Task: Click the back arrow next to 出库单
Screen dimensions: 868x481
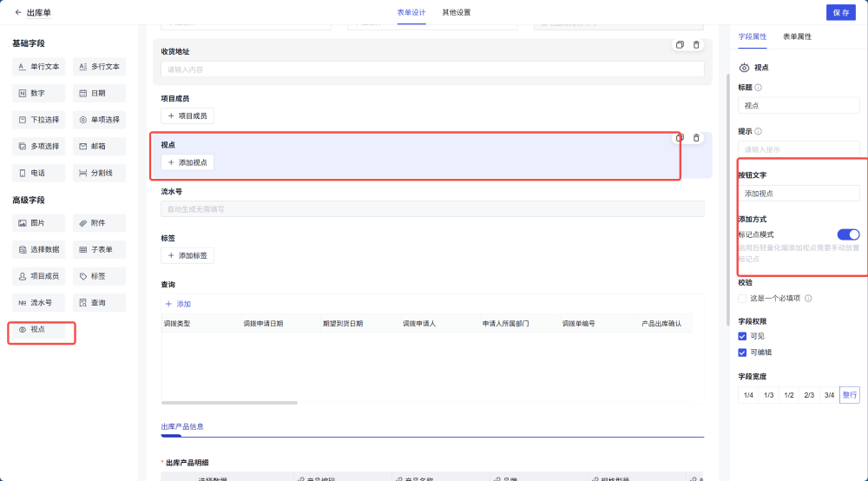Action: 18,13
